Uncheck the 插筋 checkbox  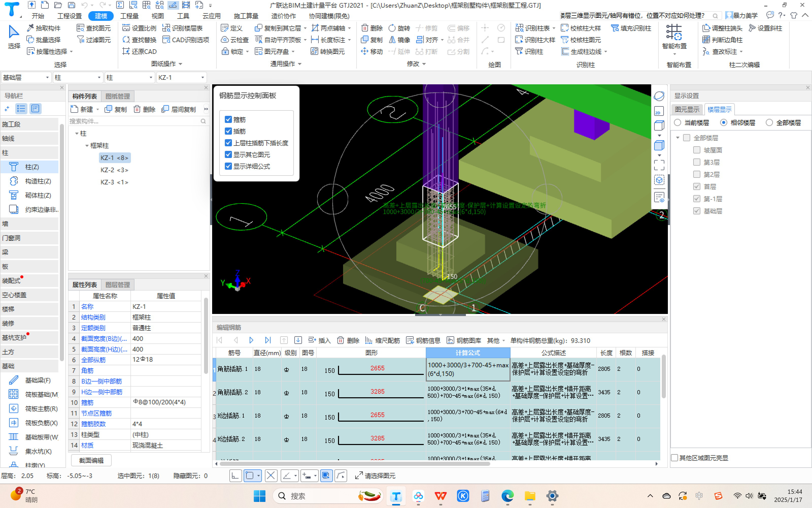[228, 131]
